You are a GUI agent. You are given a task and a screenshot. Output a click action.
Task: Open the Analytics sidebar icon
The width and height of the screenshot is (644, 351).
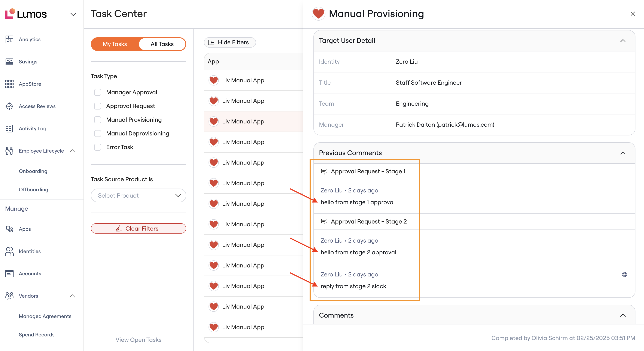(9, 39)
